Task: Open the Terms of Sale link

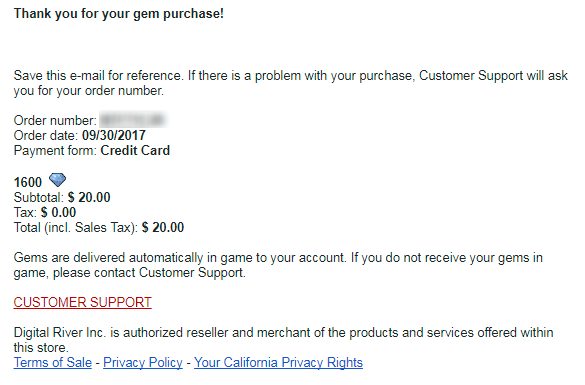Action: [x=53, y=362]
